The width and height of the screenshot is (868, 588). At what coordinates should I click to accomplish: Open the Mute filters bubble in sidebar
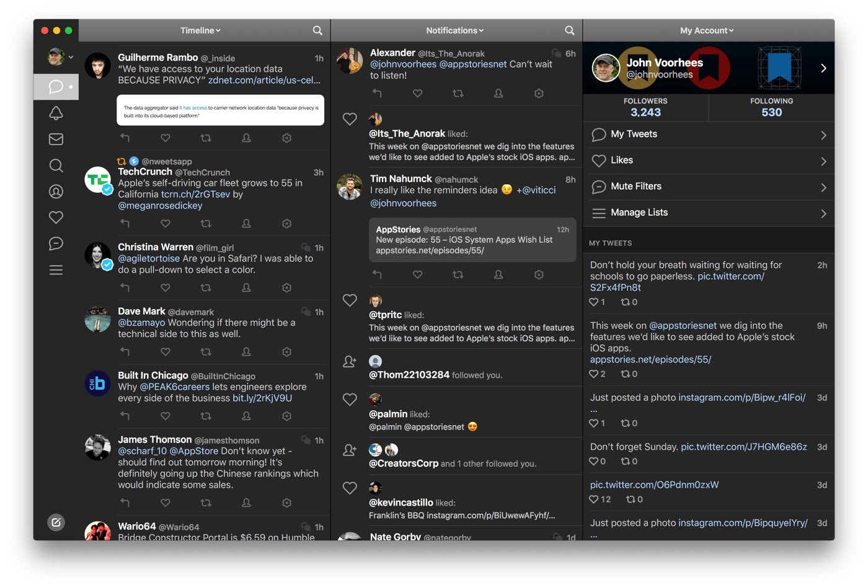point(56,244)
